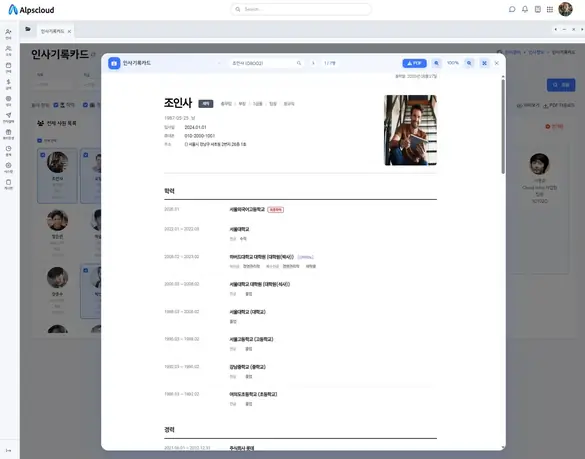The image size is (585, 459).
Task: Open the first filter dropdown in background page
Action: (x=53, y=84)
